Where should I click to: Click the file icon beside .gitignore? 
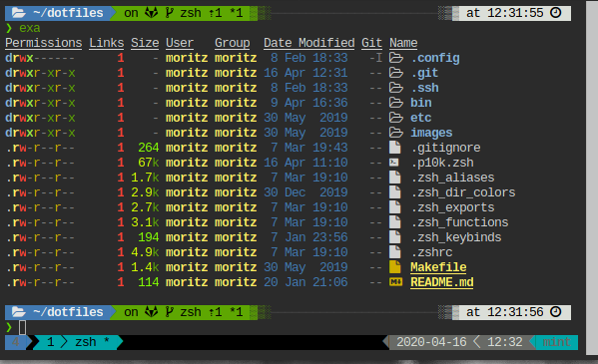coord(395,148)
